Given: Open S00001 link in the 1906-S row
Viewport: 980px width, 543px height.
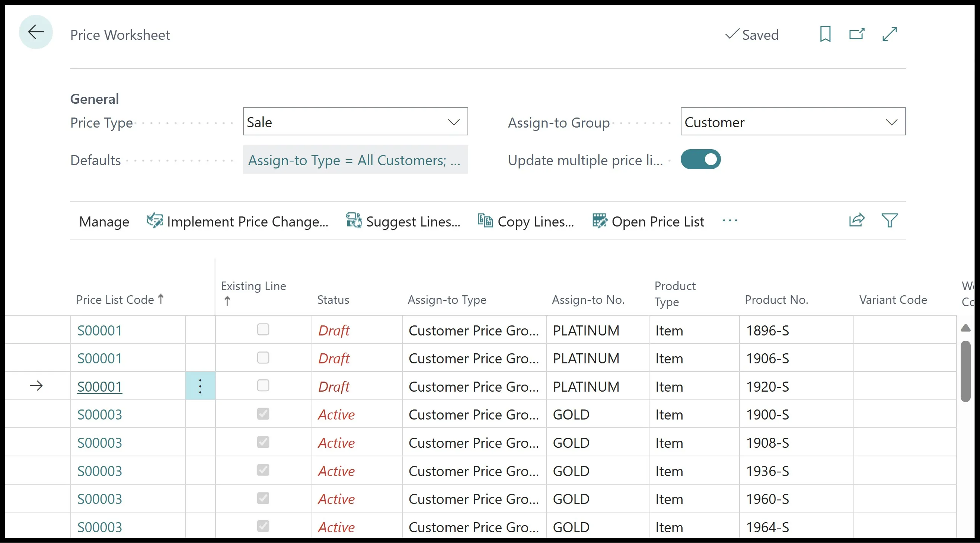Looking at the screenshot, I should click(x=100, y=359).
